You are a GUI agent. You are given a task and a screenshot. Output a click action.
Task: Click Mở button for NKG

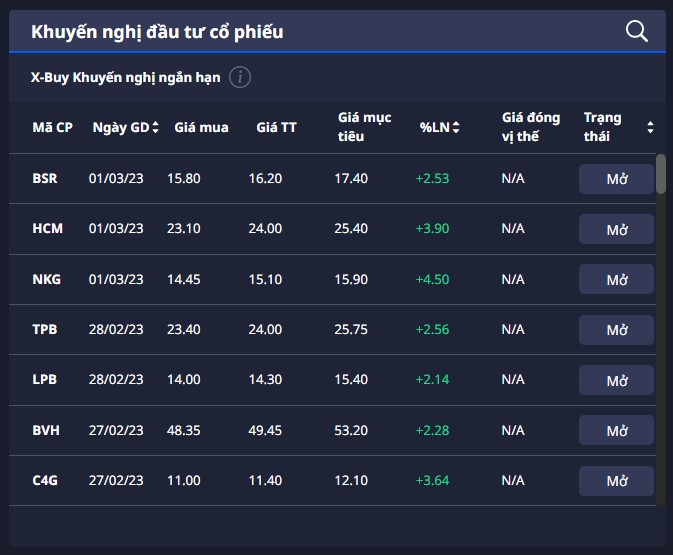pyautogui.click(x=616, y=280)
